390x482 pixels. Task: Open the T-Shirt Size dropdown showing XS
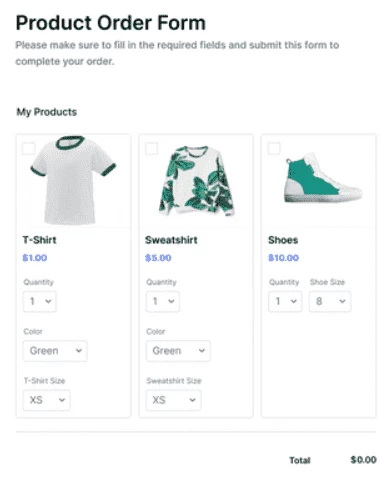(46, 400)
